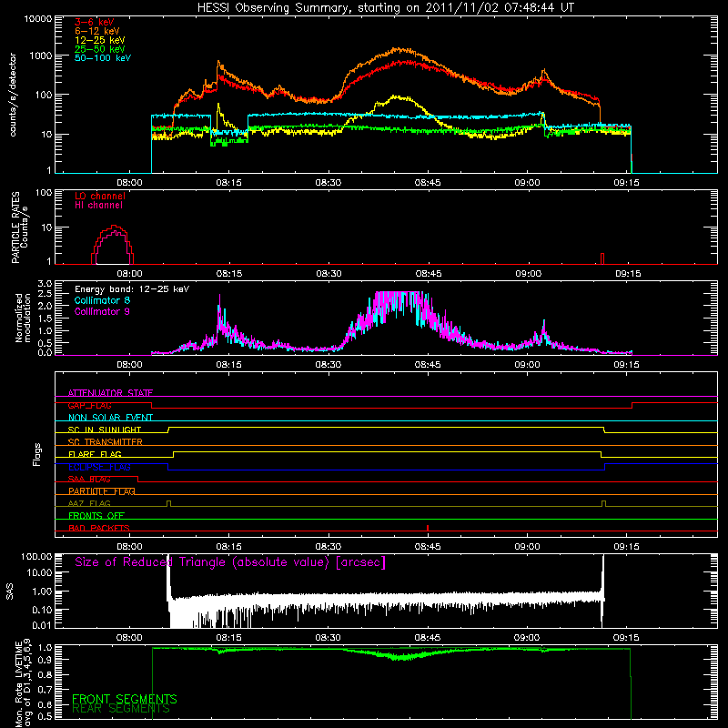Select the REAR SEGMENTS legend label
The height and width of the screenshot is (728, 728).
tap(121, 709)
